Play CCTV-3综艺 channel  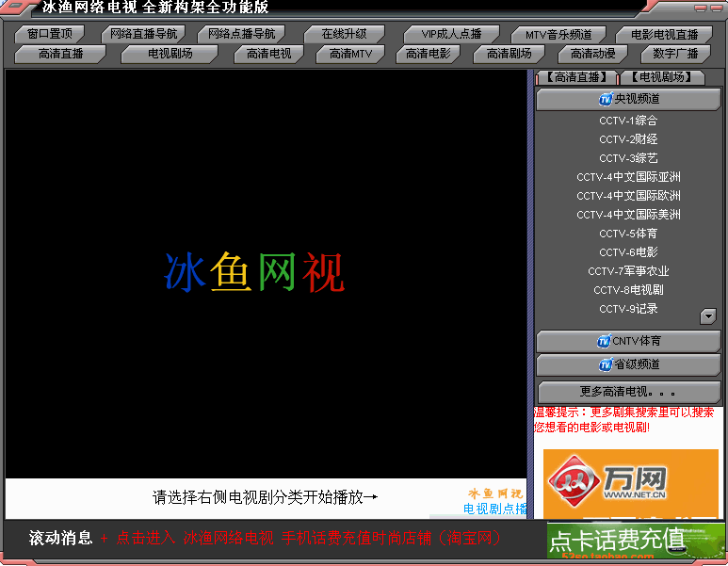(x=628, y=158)
